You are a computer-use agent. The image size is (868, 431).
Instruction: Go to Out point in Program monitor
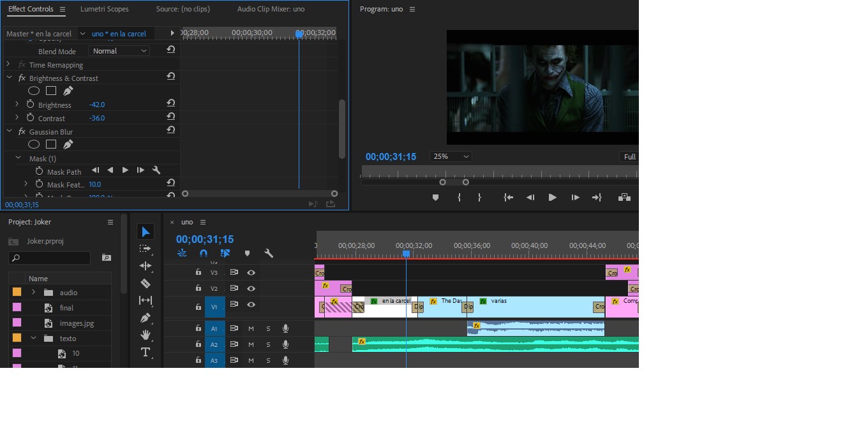tap(597, 198)
